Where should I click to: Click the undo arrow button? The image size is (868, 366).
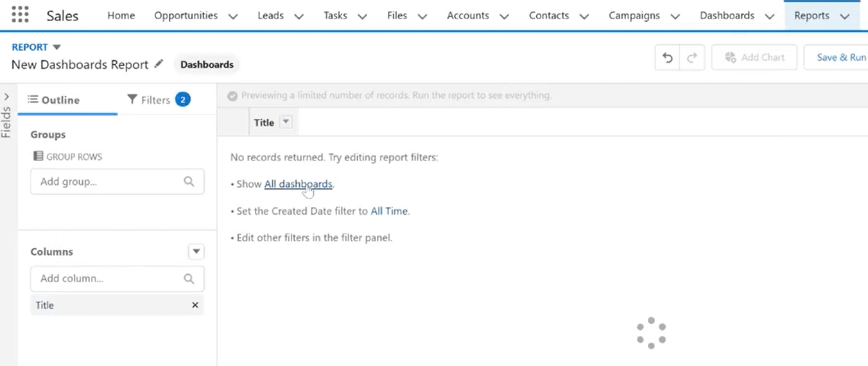[667, 57]
